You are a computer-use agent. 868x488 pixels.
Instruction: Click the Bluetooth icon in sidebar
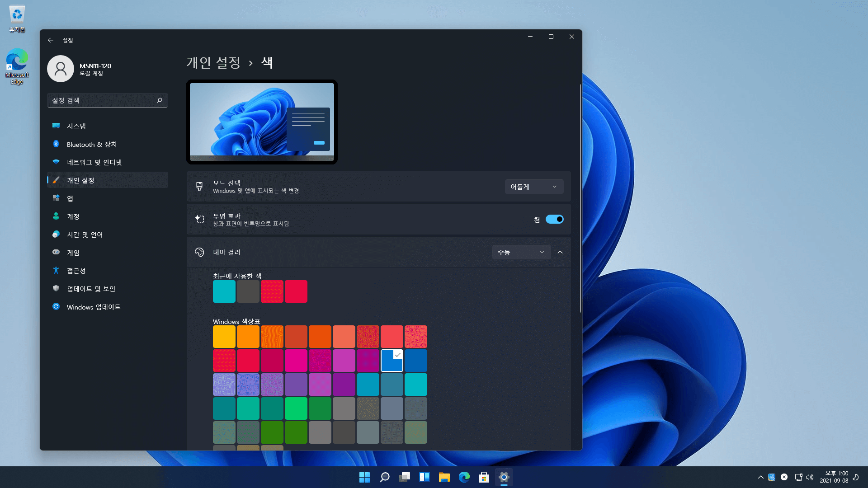point(56,144)
